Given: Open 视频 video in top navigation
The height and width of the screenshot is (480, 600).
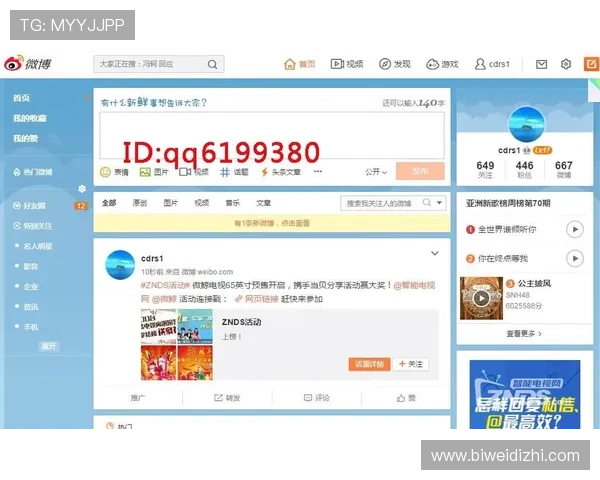Looking at the screenshot, I should 347,64.
